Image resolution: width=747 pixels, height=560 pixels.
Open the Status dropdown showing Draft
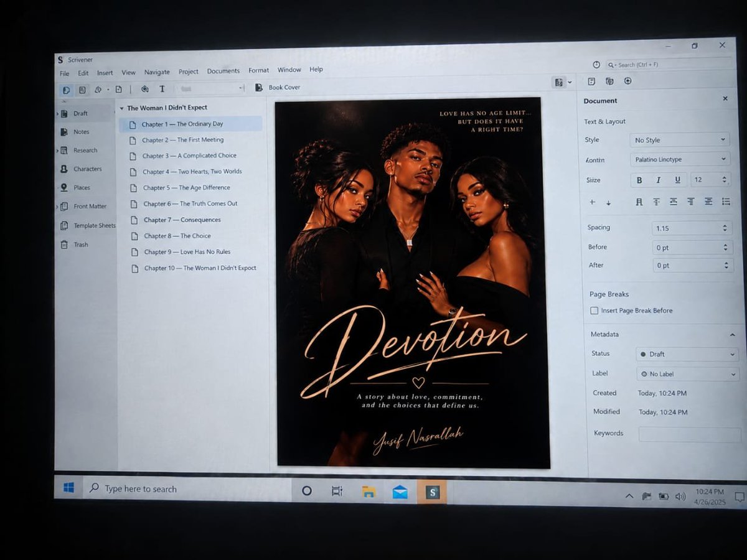687,354
